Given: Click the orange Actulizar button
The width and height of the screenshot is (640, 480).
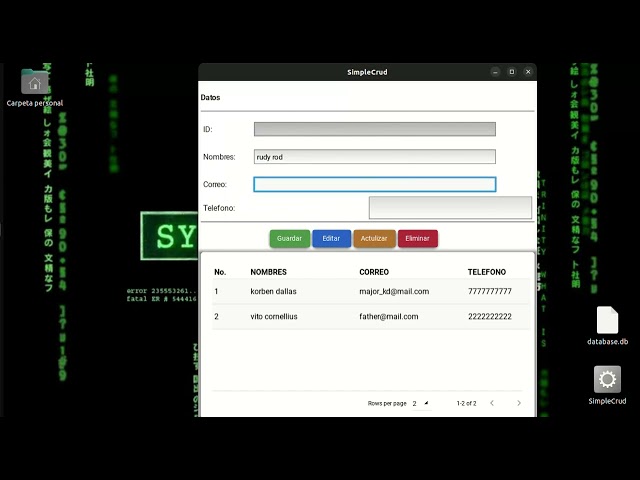Looking at the screenshot, I should pyautogui.click(x=374, y=238).
